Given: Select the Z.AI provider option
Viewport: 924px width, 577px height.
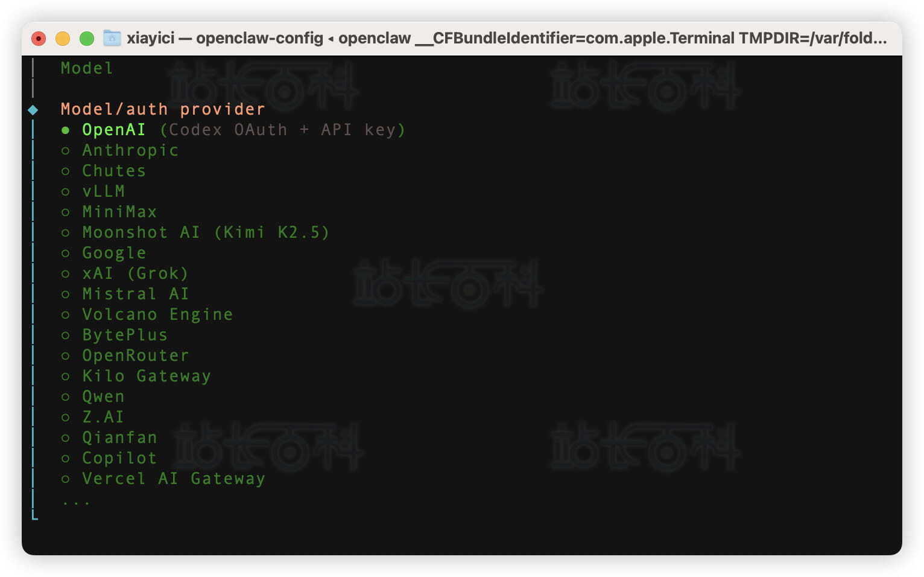Looking at the screenshot, I should pyautogui.click(x=92, y=417).
